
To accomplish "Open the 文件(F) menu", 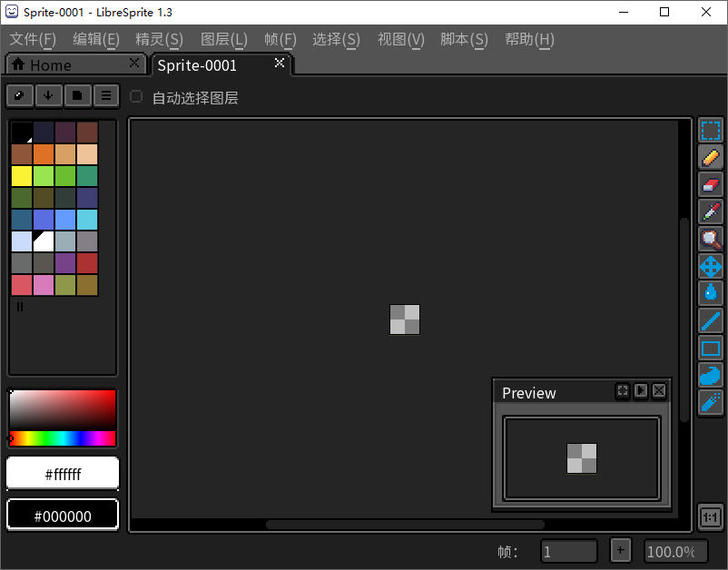I will click(33, 39).
